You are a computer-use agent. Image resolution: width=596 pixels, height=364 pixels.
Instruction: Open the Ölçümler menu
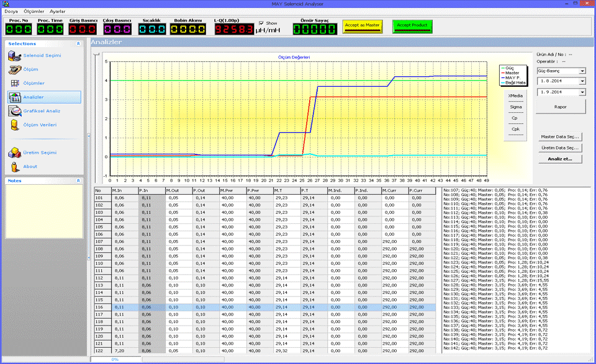pyautogui.click(x=34, y=11)
